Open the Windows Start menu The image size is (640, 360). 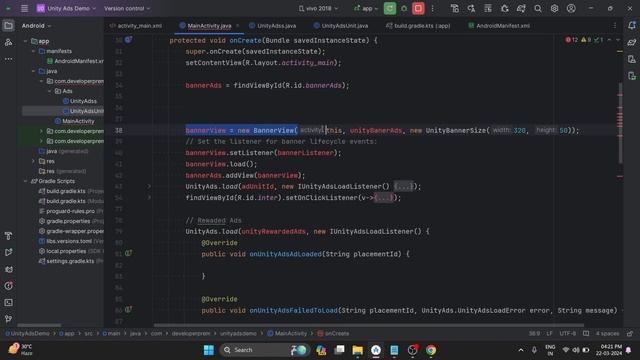pyautogui.click(x=209, y=350)
